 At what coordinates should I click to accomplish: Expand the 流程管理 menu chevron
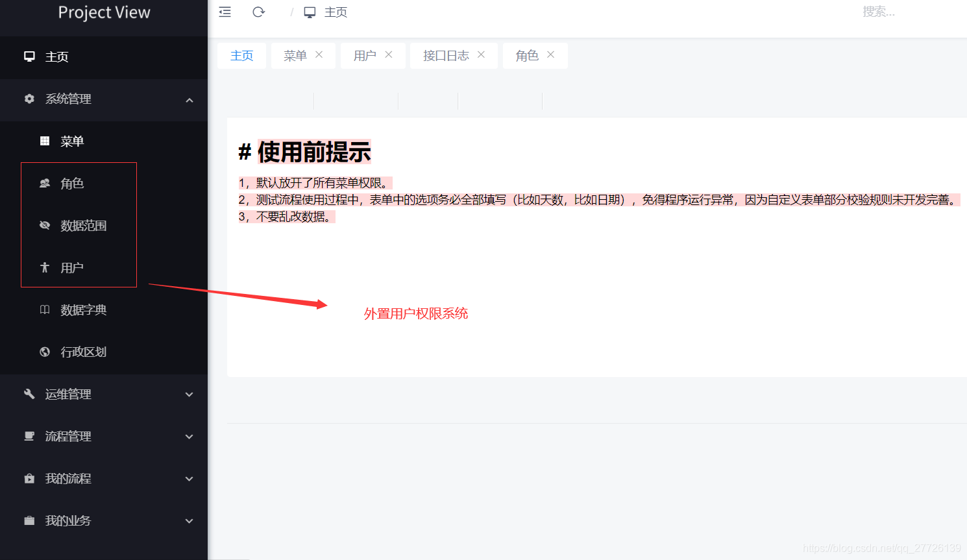point(190,437)
